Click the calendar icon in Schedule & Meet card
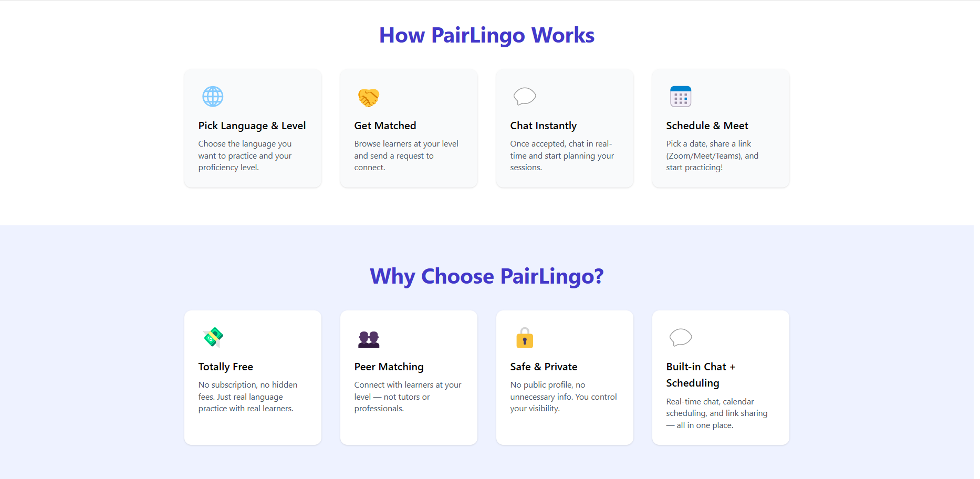The height and width of the screenshot is (479, 980). coord(681,97)
